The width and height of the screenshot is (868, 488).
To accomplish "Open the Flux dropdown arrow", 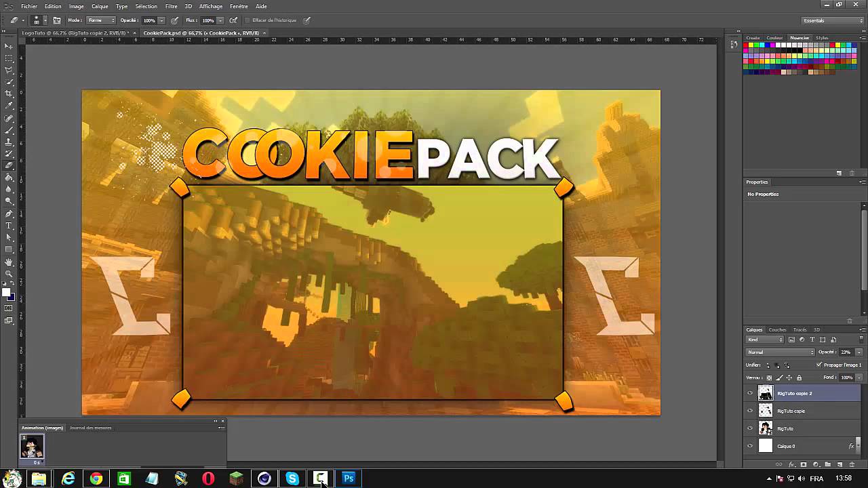I will pyautogui.click(x=220, y=20).
